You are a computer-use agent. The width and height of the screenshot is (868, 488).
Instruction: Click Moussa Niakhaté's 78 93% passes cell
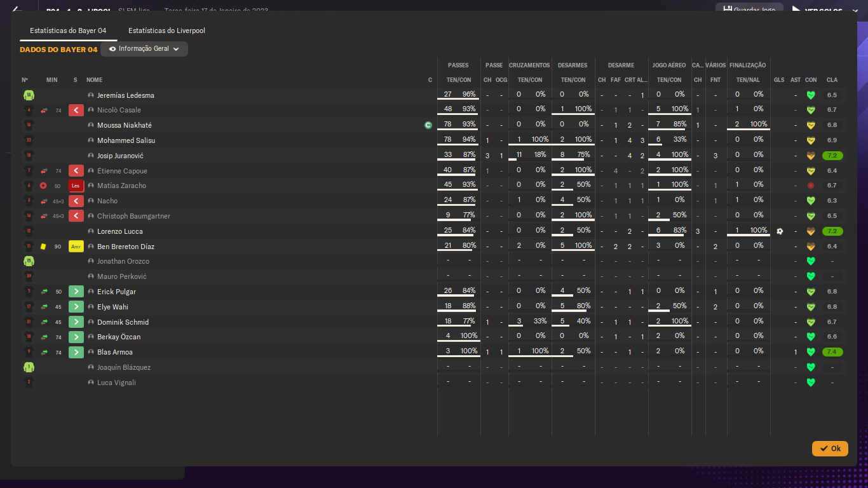tap(459, 125)
